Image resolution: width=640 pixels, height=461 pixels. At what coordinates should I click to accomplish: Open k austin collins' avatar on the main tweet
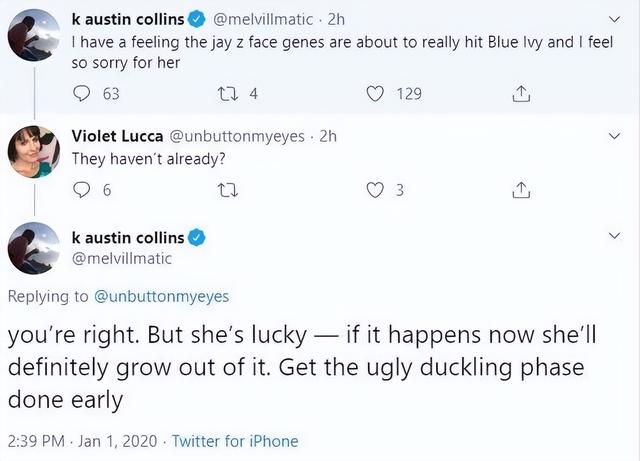(35, 249)
